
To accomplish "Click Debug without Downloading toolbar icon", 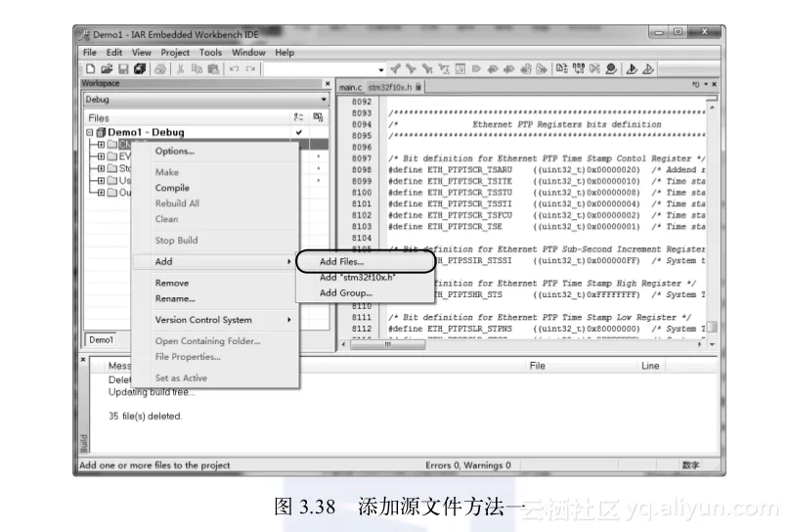I will pyautogui.click(x=648, y=69).
